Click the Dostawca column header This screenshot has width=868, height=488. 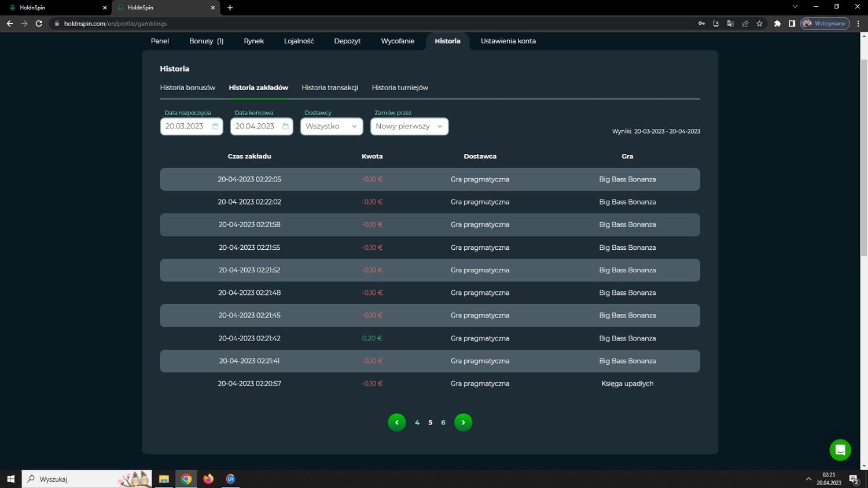pos(480,156)
